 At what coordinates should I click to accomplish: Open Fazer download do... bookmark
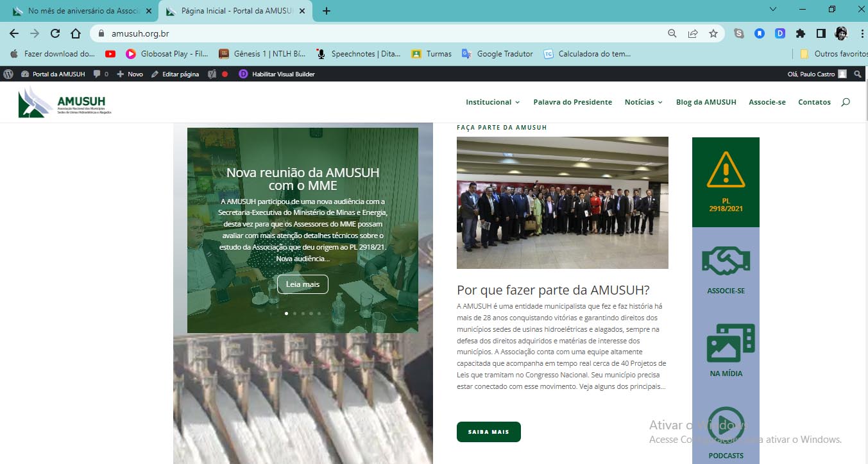(53, 54)
